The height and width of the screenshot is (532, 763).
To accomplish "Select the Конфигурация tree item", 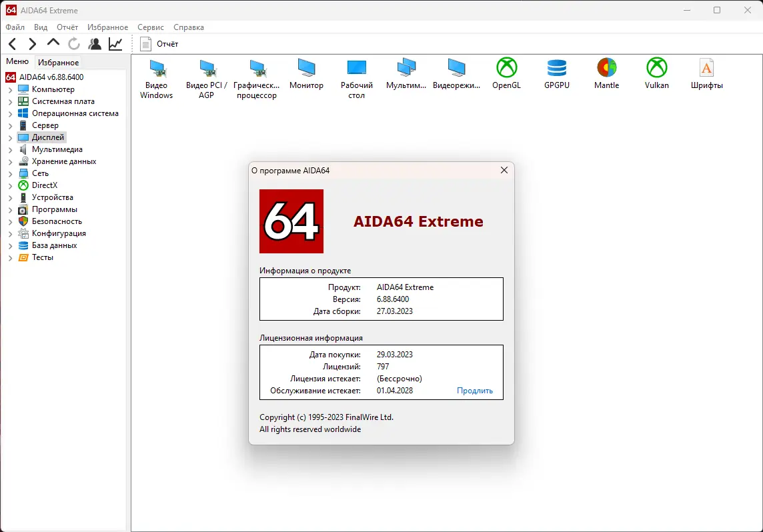I will coord(59,233).
